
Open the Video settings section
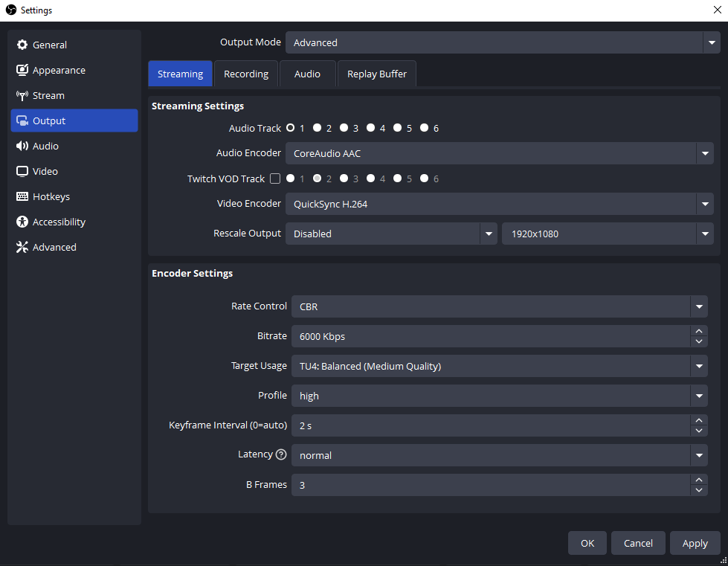coord(45,171)
